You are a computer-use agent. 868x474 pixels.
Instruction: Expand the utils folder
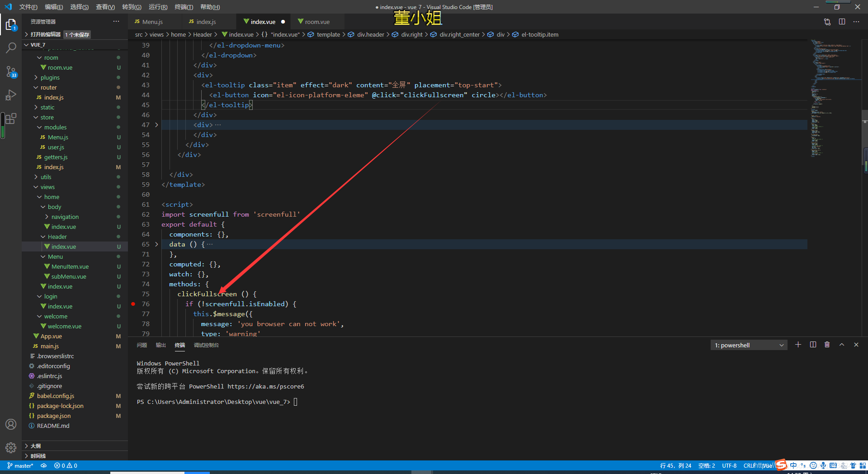point(46,177)
